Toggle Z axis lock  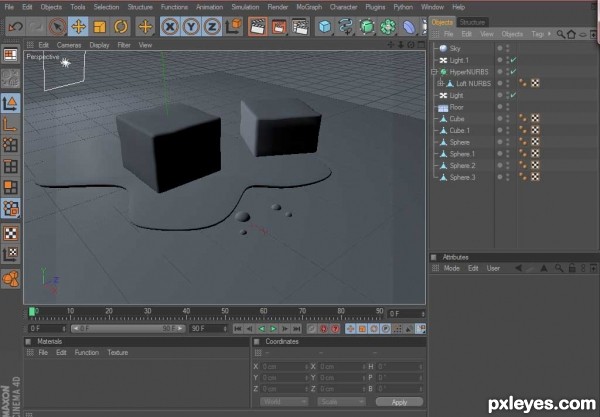coord(212,27)
